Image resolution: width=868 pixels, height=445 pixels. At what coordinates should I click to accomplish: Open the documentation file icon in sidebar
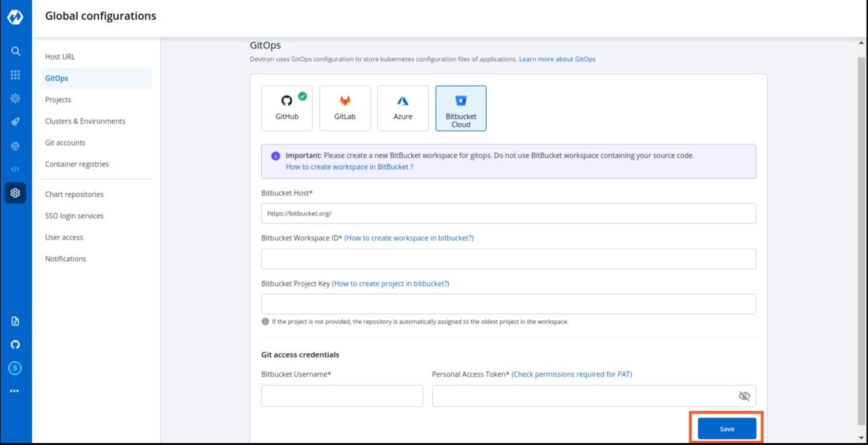15,321
